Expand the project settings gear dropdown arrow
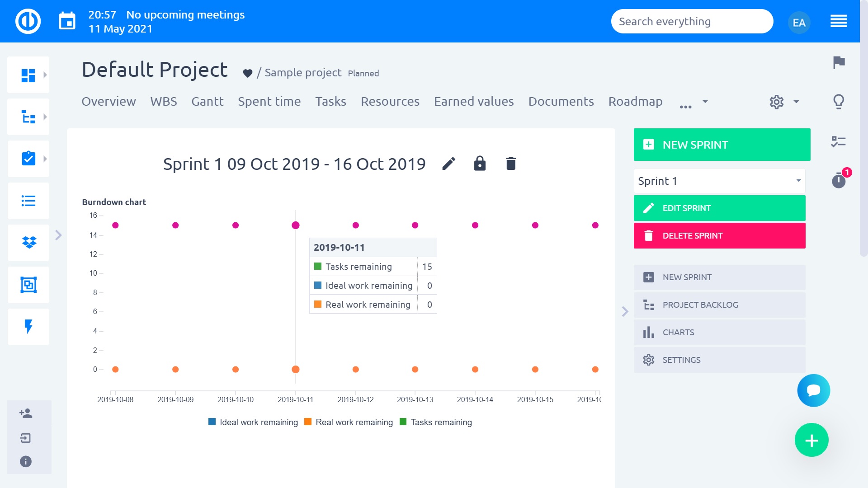Image resolution: width=868 pixels, height=488 pixels. click(796, 102)
